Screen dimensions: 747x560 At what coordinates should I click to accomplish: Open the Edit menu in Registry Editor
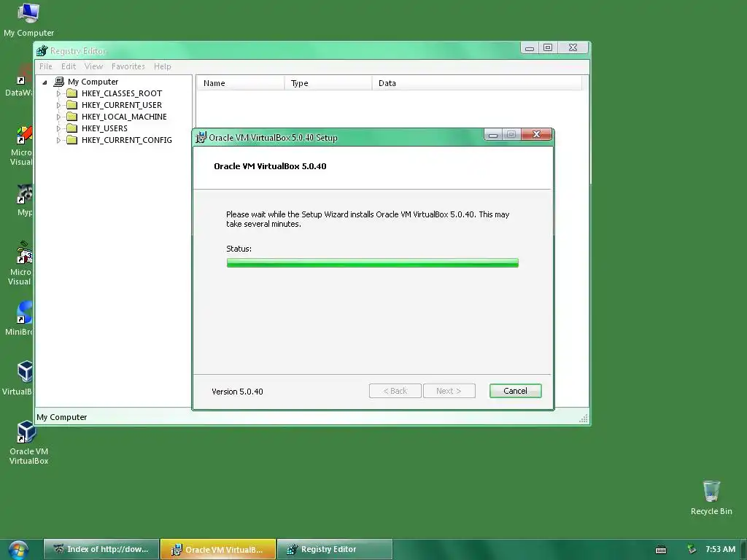69,66
